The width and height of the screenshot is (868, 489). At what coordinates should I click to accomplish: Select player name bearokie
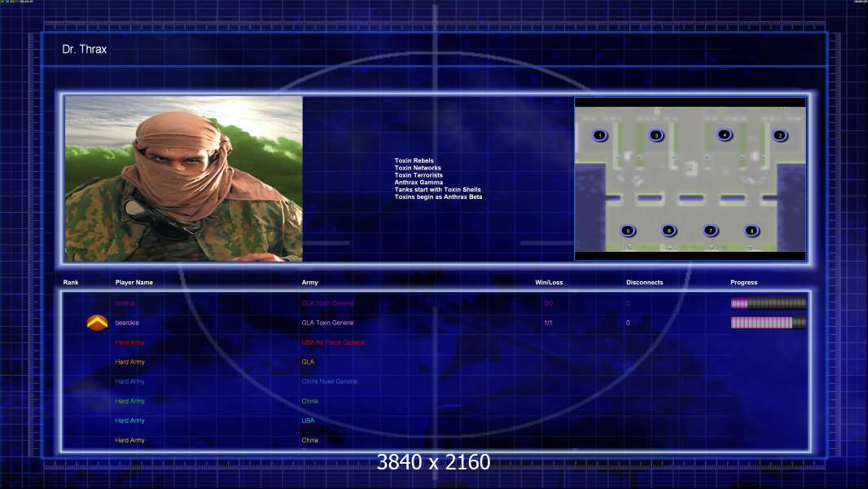(x=127, y=323)
